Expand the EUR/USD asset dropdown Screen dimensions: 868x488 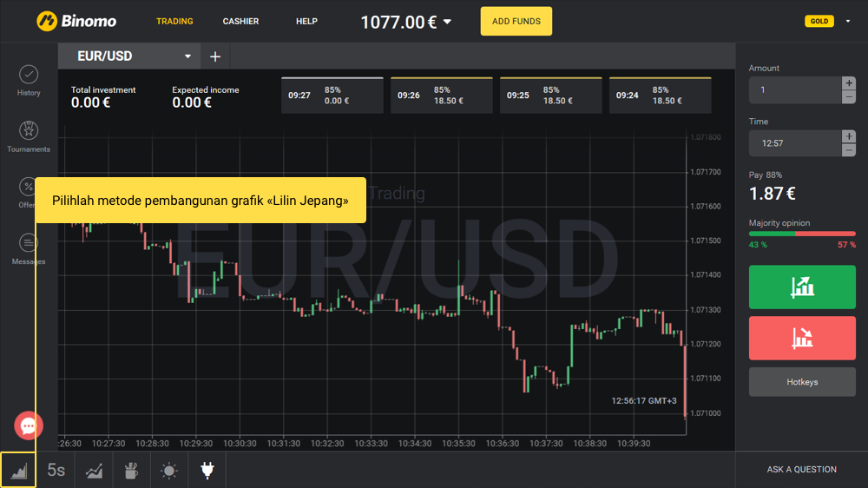coord(187,56)
